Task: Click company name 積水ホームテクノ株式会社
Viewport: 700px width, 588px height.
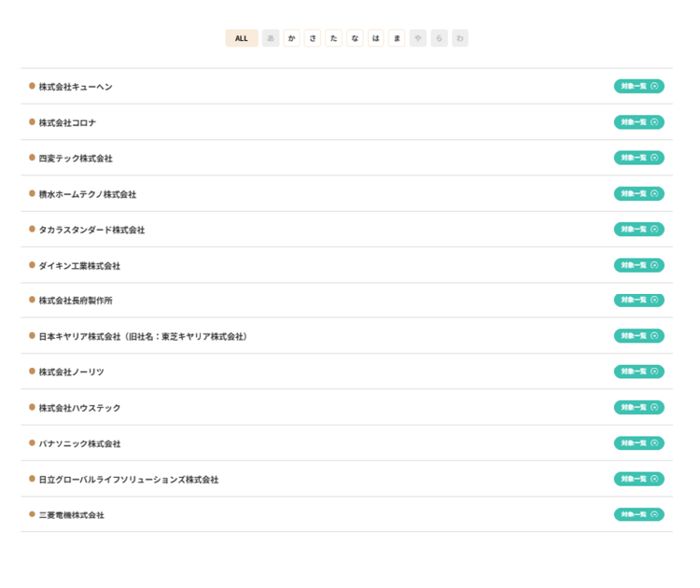Action: point(88,194)
